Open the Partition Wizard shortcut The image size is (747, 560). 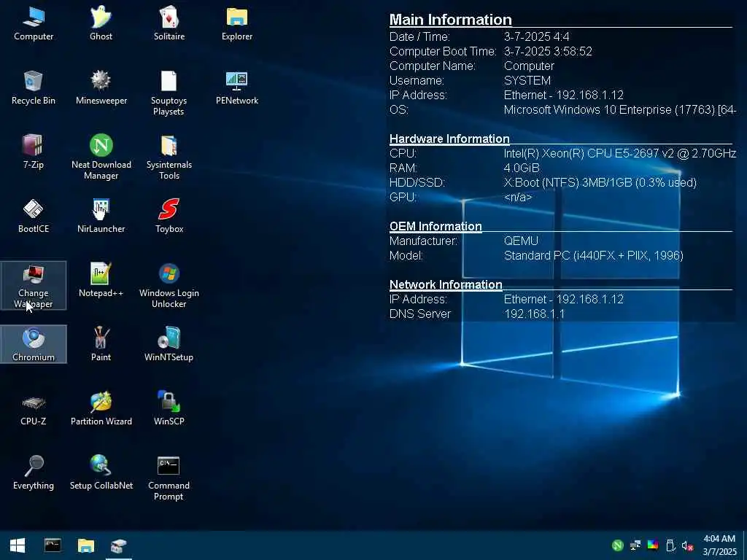coord(101,408)
